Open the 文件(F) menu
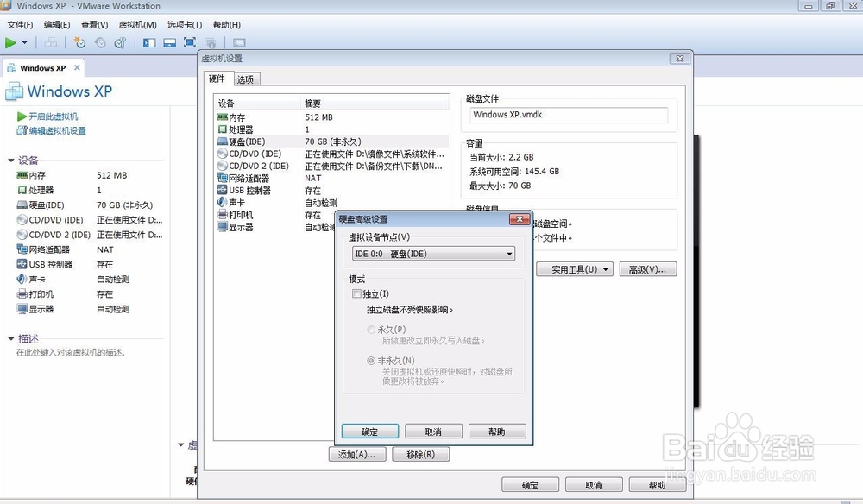The image size is (863, 504). (20, 25)
